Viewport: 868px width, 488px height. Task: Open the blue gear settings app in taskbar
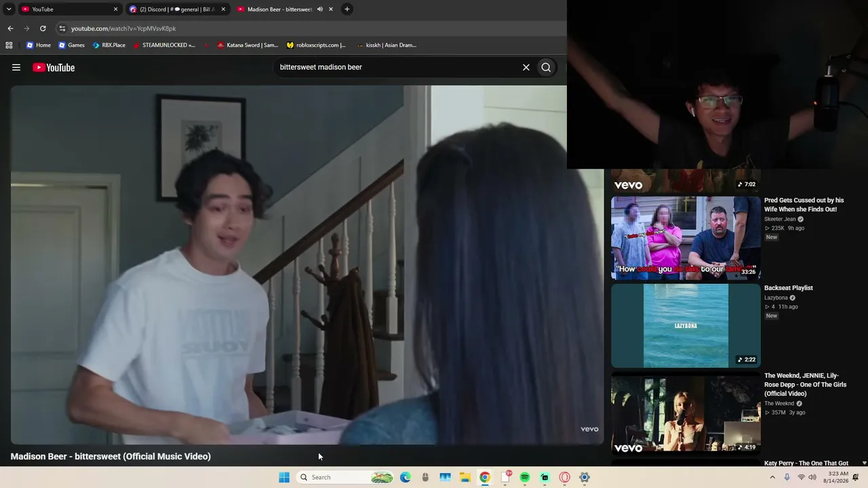click(584, 477)
